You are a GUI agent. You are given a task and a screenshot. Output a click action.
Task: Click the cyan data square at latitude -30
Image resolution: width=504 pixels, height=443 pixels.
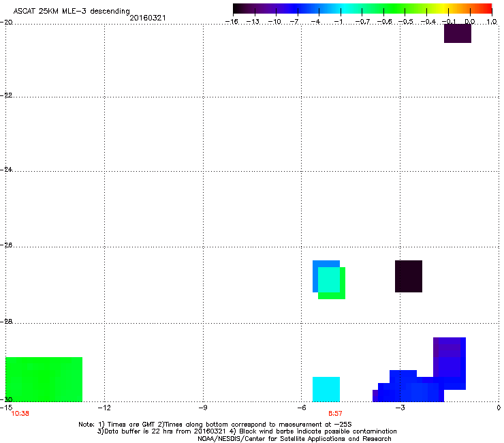pos(326,389)
